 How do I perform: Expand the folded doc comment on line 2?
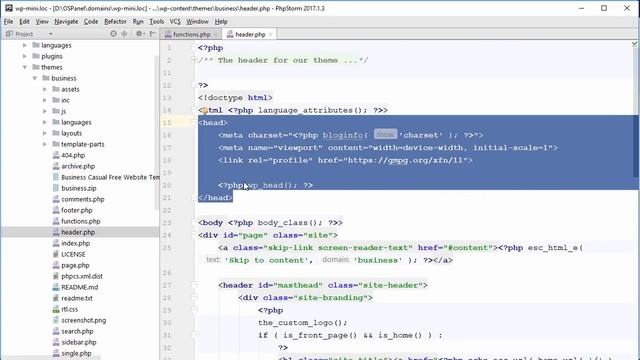[x=194, y=60]
